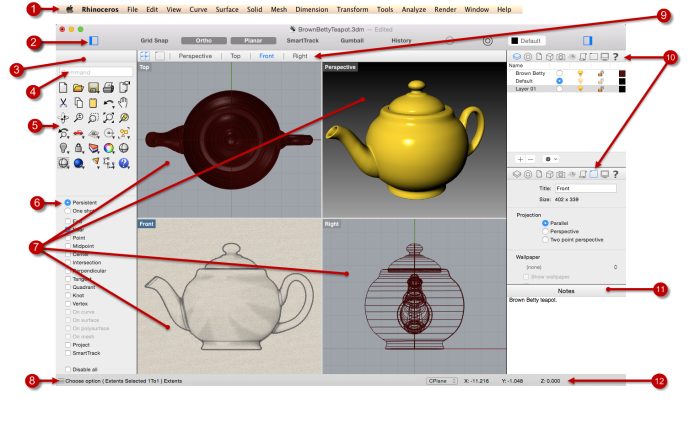
Task: Click the Undo arrow icon
Action: pyautogui.click(x=108, y=103)
